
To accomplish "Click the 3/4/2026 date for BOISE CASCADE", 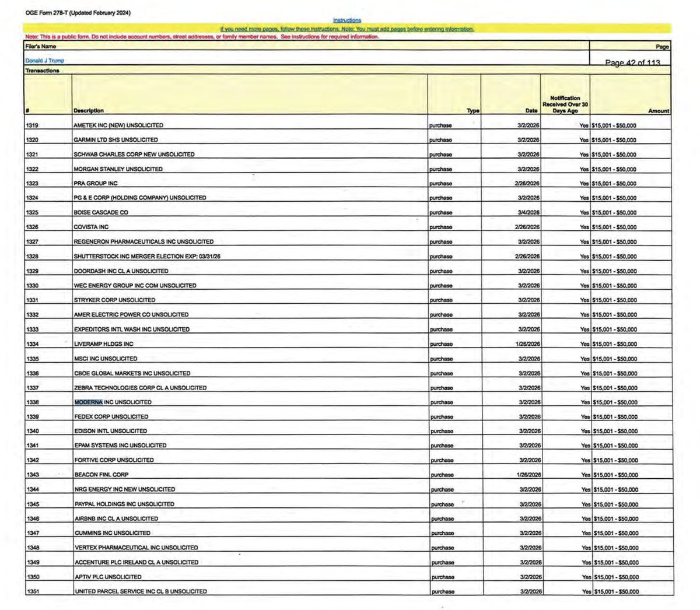I will click(x=528, y=213).
